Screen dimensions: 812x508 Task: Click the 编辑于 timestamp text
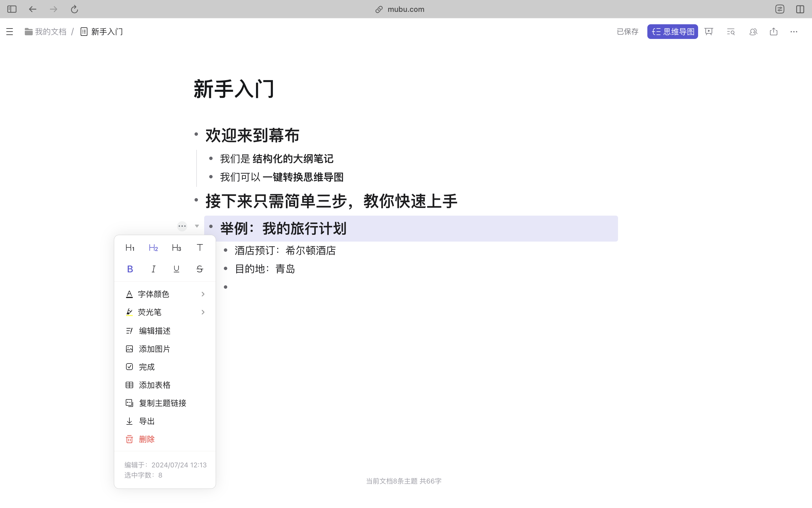[166, 465]
